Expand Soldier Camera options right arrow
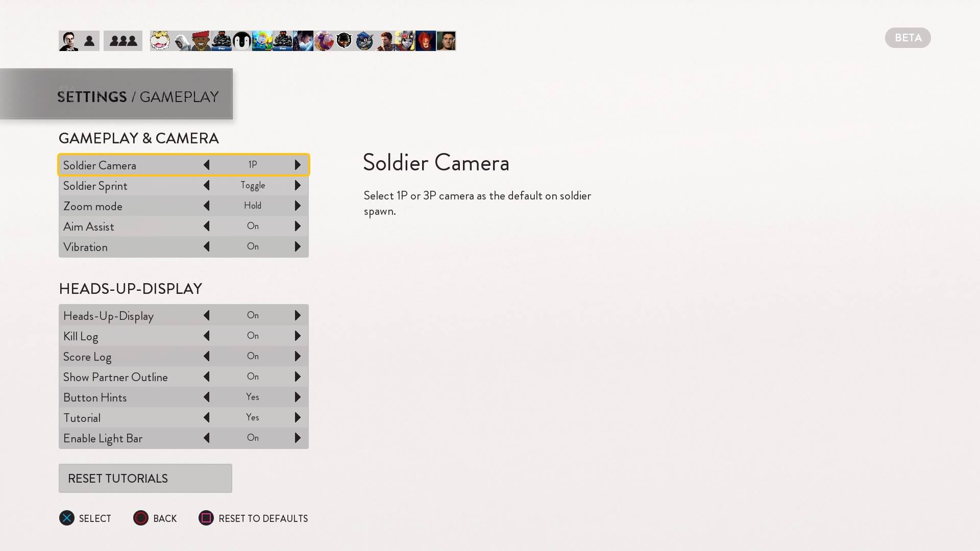The image size is (980, 551). pyautogui.click(x=298, y=165)
